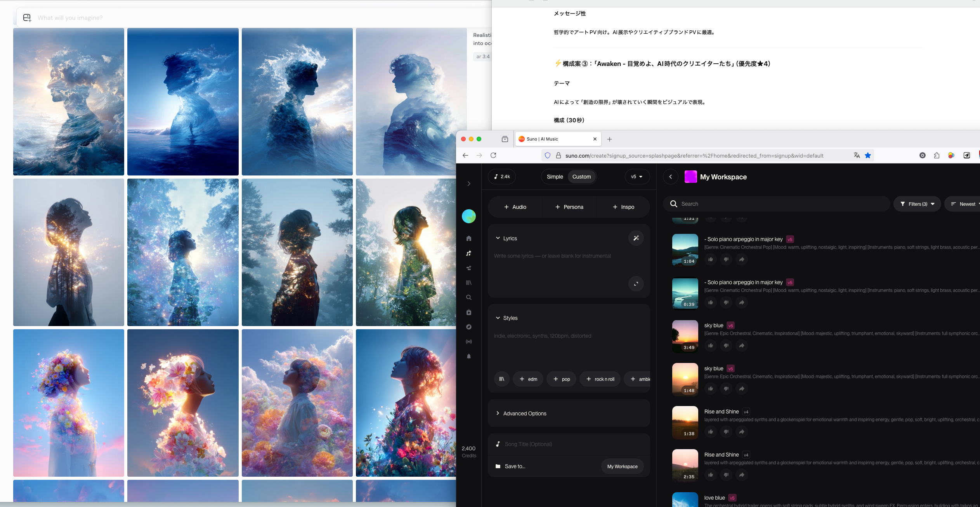This screenshot has width=980, height=507.
Task: Switch to Simple creation mode
Action: coord(555,177)
